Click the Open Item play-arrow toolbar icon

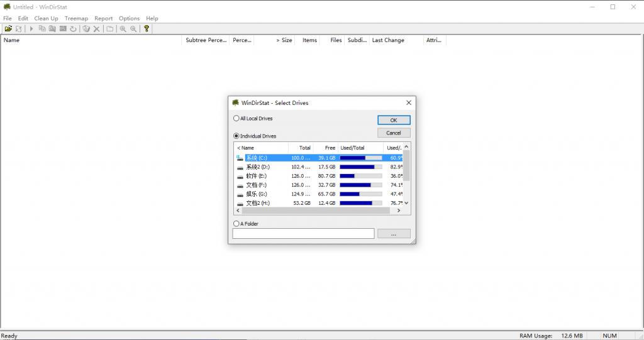tap(31, 29)
